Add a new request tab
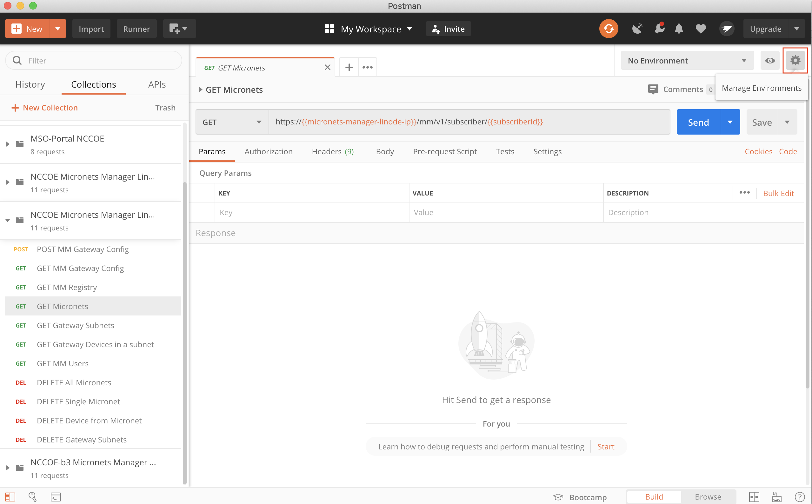Image resolution: width=812 pixels, height=504 pixels. [349, 67]
